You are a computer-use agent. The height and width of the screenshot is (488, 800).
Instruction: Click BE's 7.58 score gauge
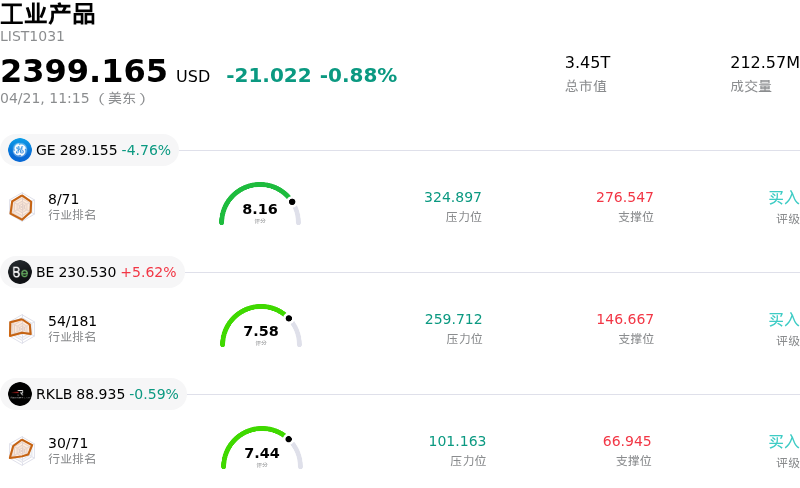[260, 328]
